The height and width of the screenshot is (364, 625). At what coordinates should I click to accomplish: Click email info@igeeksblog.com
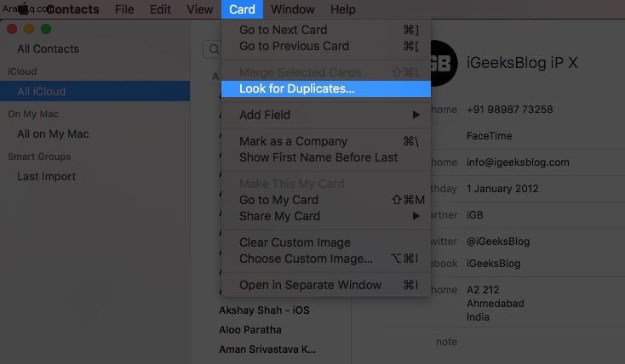[518, 162]
